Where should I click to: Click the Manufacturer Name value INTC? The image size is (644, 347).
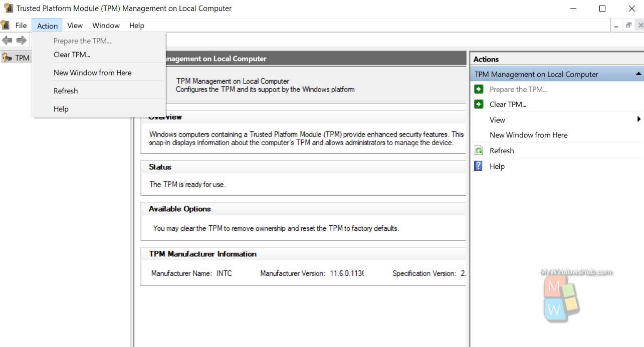click(x=224, y=273)
